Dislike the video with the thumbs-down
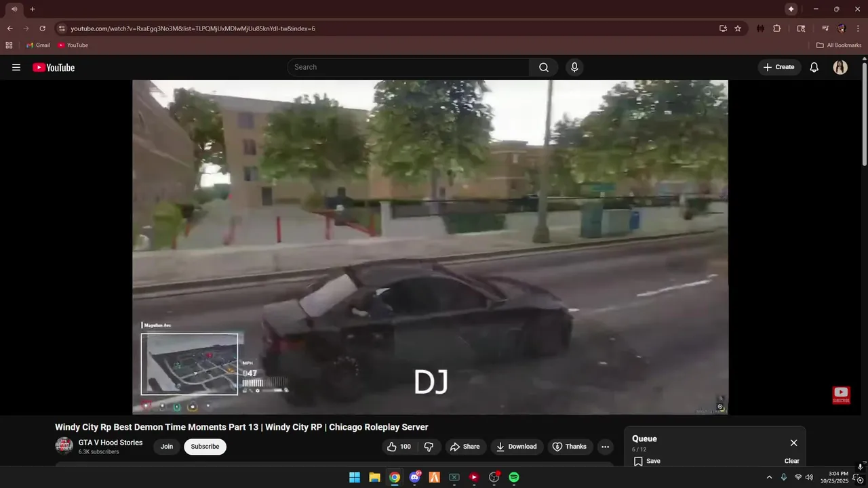Viewport: 868px width, 488px height. (429, 447)
